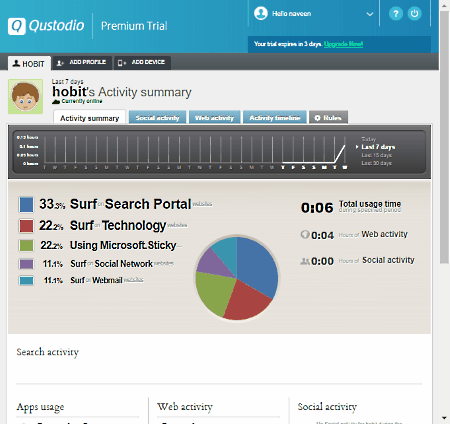The height and width of the screenshot is (424, 450).
Task: Click the Apps usage section heading
Action: (40, 407)
